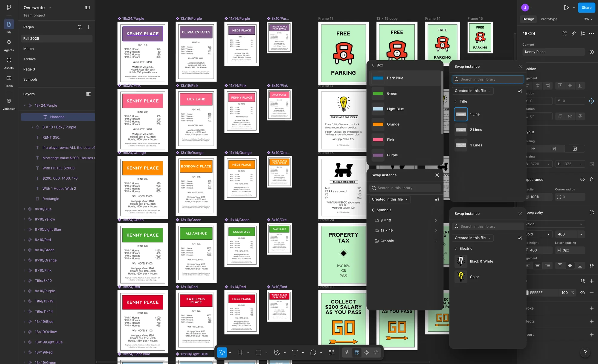Image resolution: width=598 pixels, height=364 pixels.
Task: Toggle fill visibility eye next to FFFFFF
Action: [582, 293]
